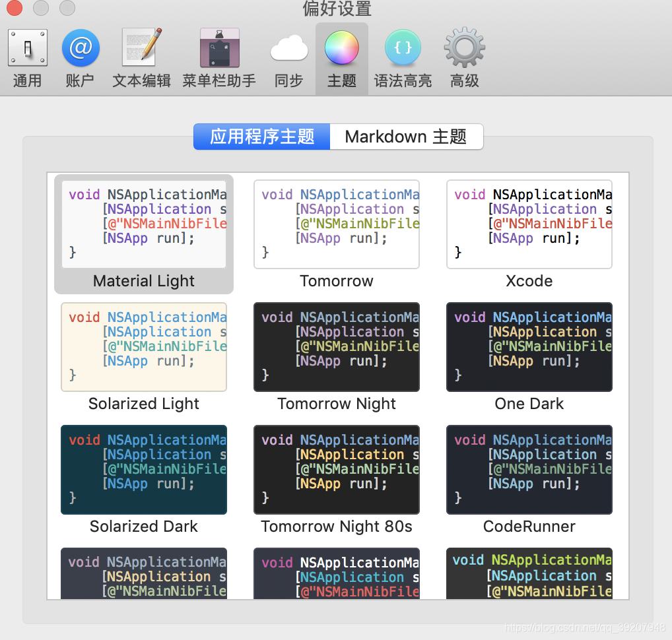Select the Solarized Dark theme
672x640 pixels.
pyautogui.click(x=144, y=470)
